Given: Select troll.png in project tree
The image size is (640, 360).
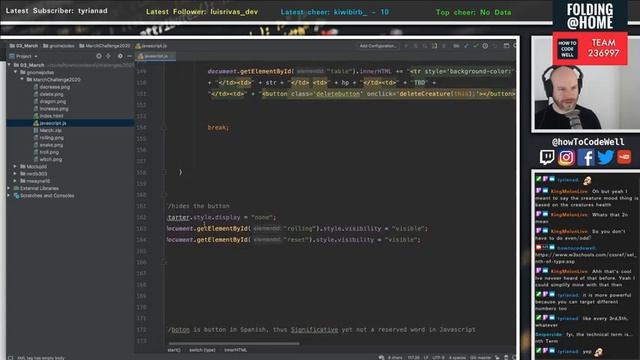Looking at the screenshot, I should coord(49,152).
